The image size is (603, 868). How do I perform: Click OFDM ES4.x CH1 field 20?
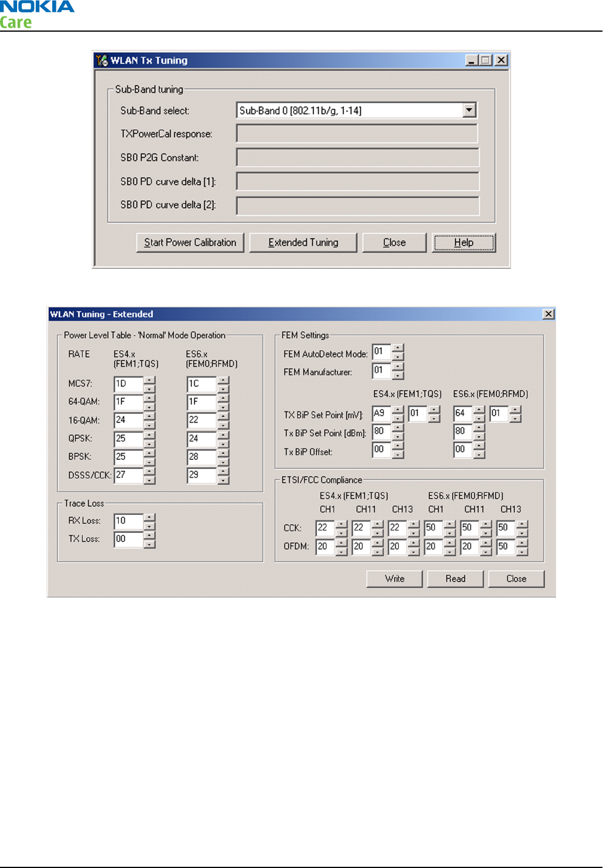[x=325, y=547]
